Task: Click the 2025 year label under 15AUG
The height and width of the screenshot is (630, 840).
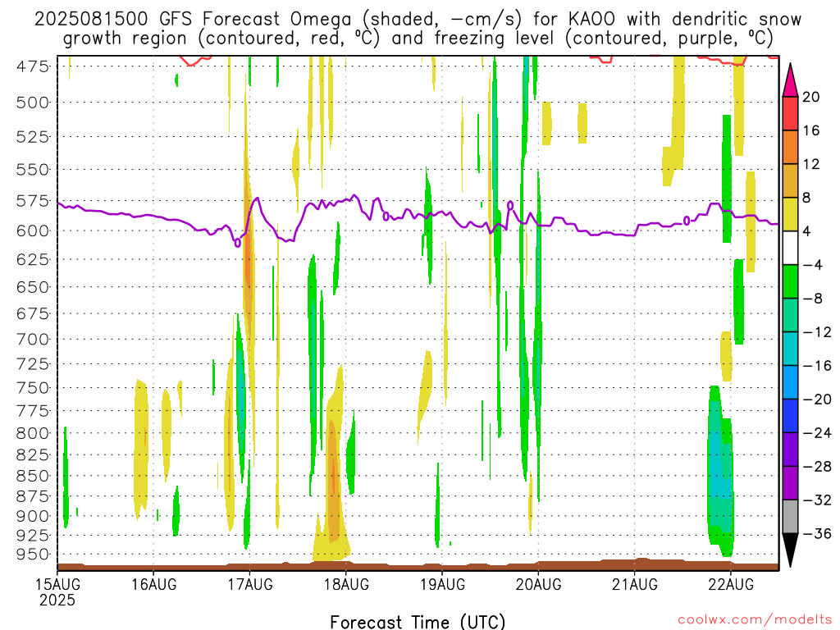Action: coord(57,600)
